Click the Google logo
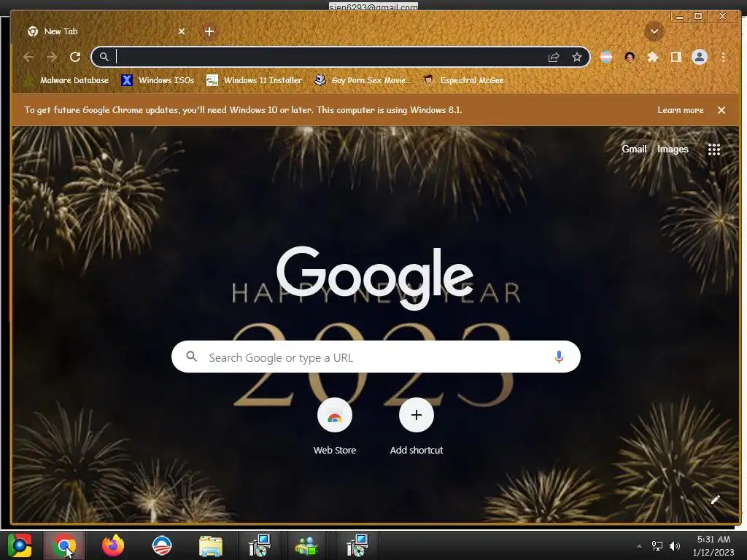The height and width of the screenshot is (560, 747). (x=375, y=278)
